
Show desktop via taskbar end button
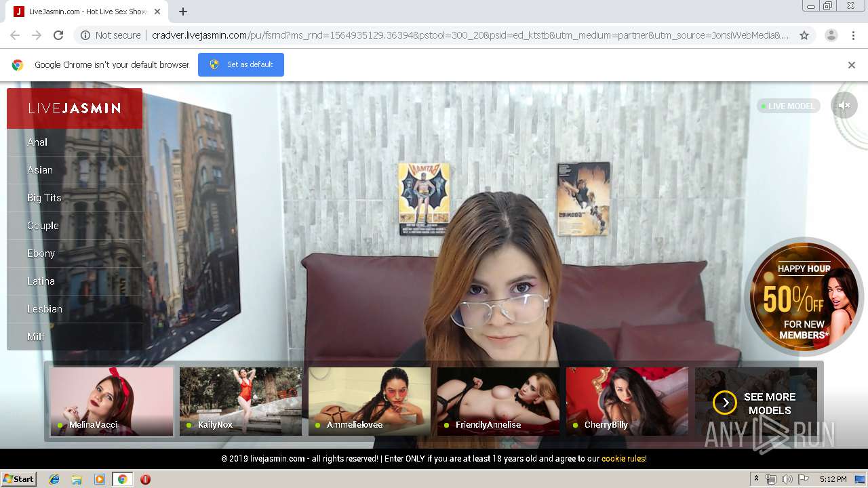tap(860, 479)
